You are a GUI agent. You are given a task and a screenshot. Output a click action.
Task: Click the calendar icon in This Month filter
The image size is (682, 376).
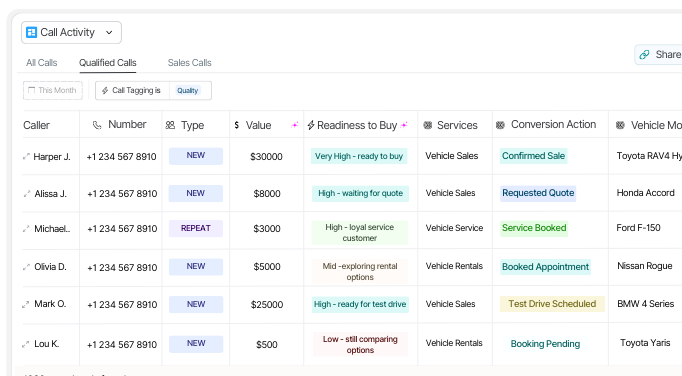point(31,90)
